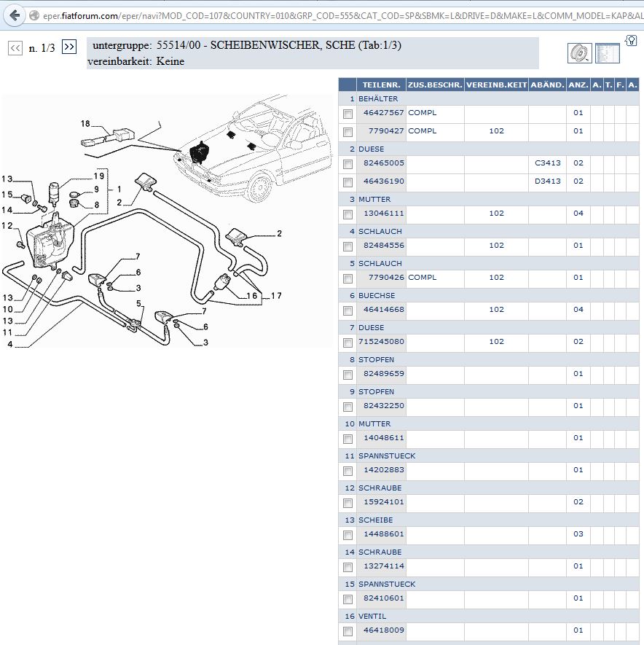Select checkbox for part 14202883
Screen dimensions: 644x645
coord(348,471)
